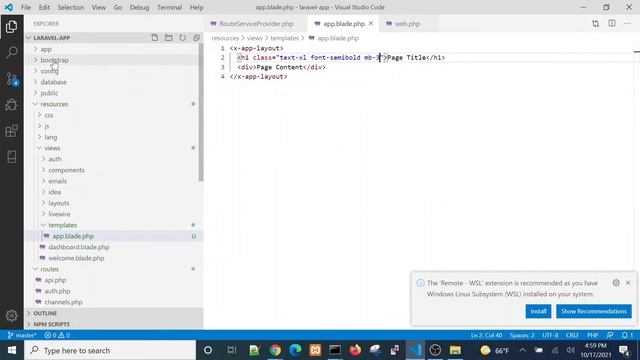Click the Explorer panel vertical scrollbar

pos(201,112)
